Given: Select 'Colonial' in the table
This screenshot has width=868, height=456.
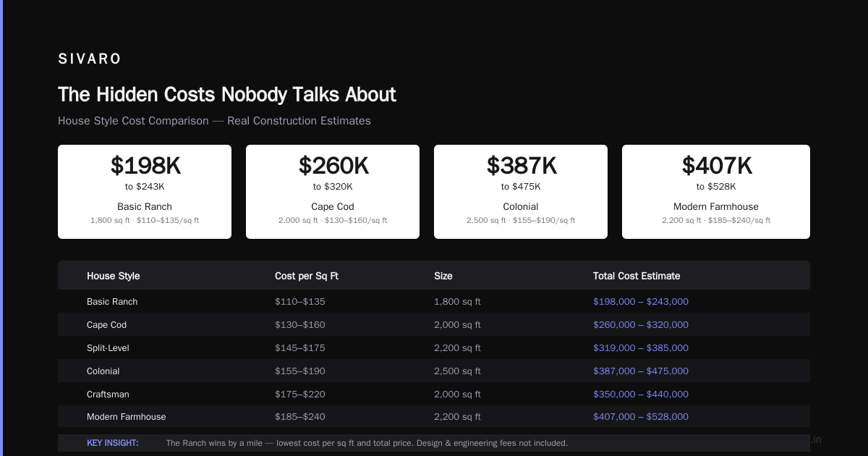Looking at the screenshot, I should 103,371.
